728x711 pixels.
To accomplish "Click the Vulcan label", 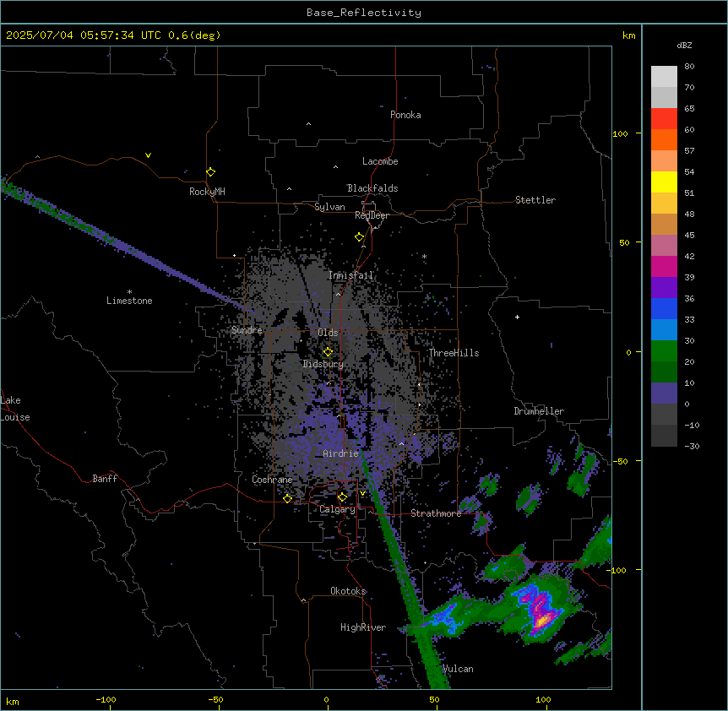I will pos(458,669).
